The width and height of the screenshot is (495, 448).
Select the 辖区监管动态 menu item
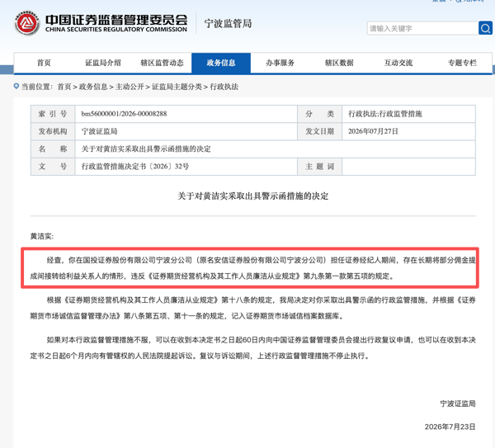(x=162, y=63)
